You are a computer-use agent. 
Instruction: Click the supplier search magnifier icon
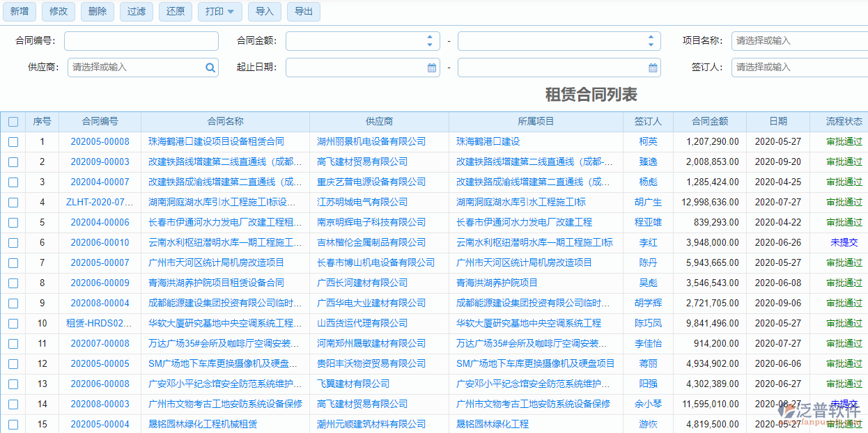point(210,68)
